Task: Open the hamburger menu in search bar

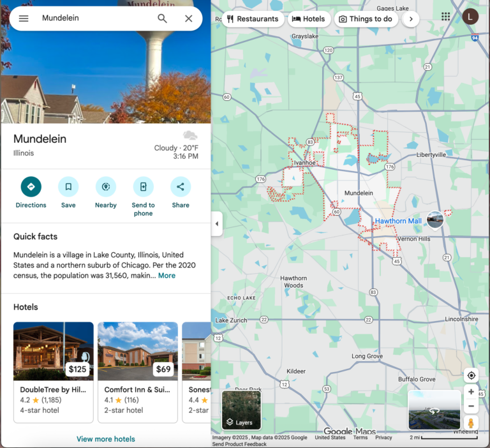Action: click(x=24, y=19)
